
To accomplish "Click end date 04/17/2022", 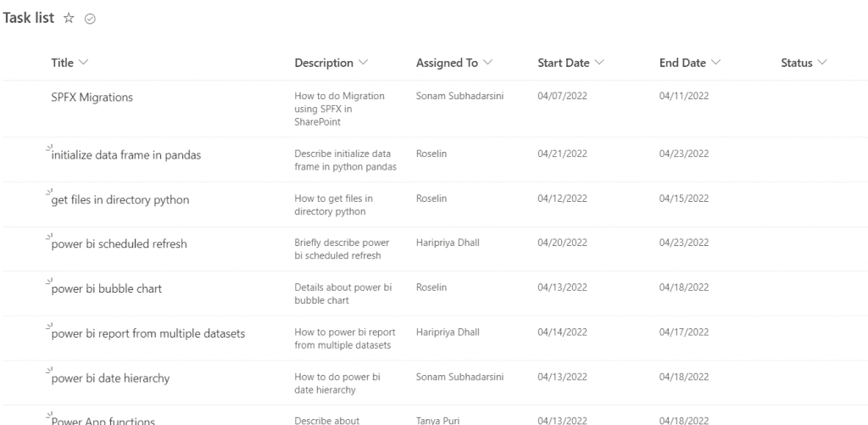I will [684, 332].
